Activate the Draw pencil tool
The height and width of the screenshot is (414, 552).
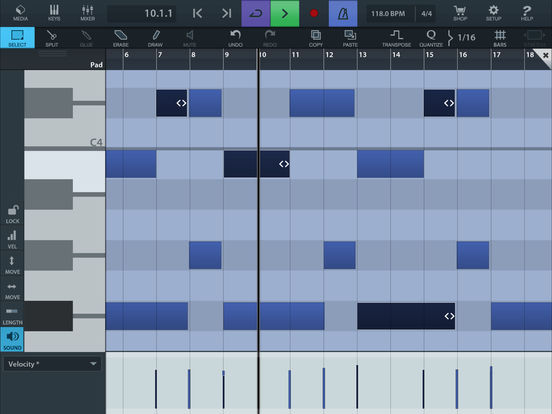[155, 38]
